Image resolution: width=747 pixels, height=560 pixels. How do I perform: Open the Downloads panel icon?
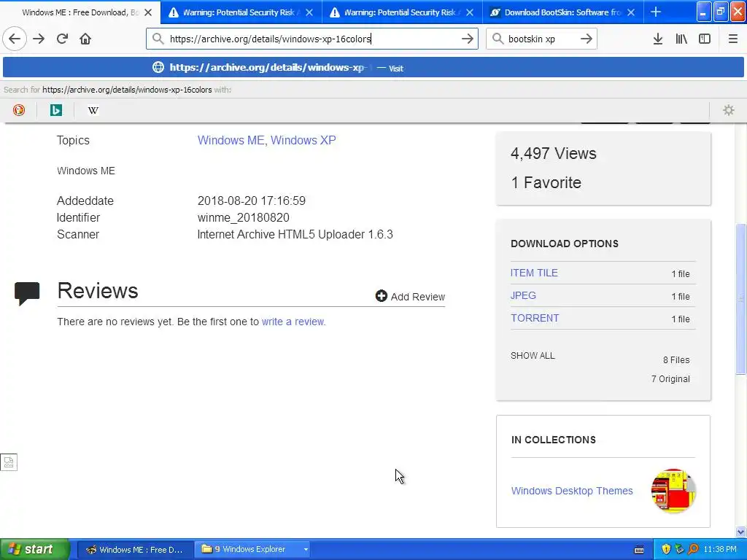tap(658, 39)
